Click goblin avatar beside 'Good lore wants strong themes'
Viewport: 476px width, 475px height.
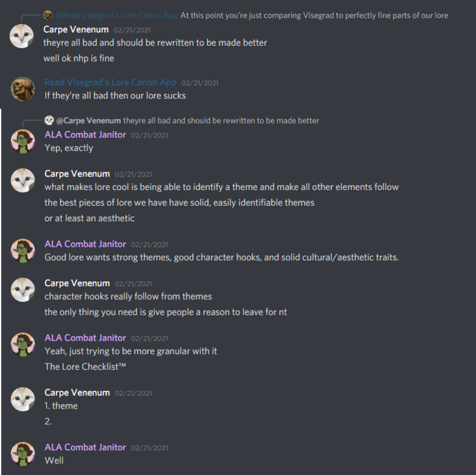[23, 251]
